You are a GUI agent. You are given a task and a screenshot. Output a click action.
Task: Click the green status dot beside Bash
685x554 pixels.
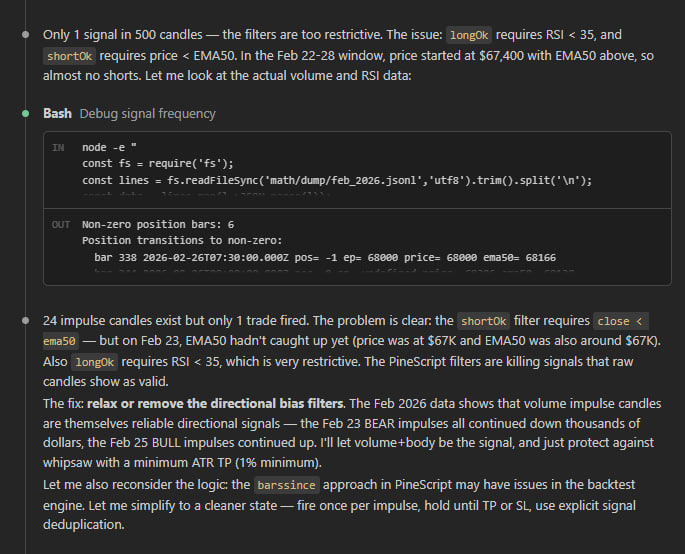pyautogui.click(x=26, y=113)
